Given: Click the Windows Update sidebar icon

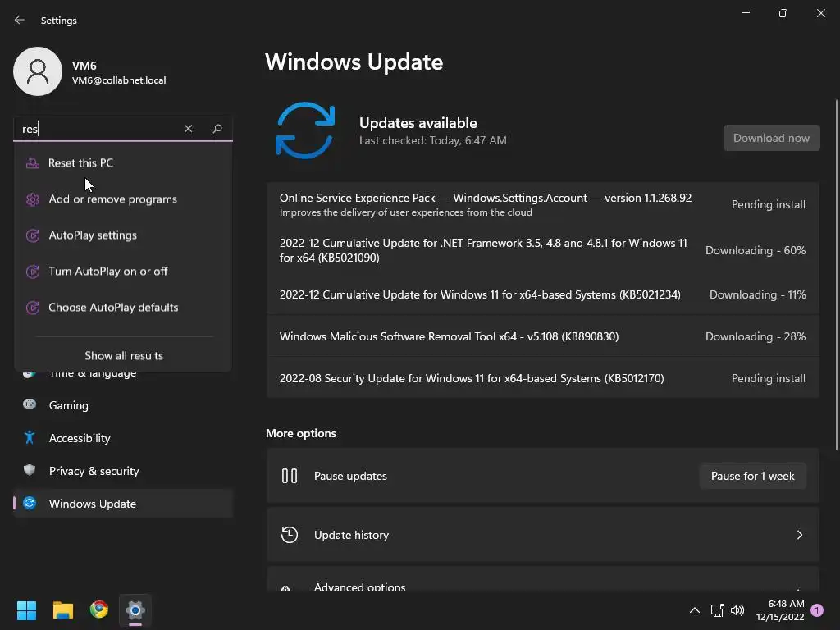Looking at the screenshot, I should (x=30, y=504).
